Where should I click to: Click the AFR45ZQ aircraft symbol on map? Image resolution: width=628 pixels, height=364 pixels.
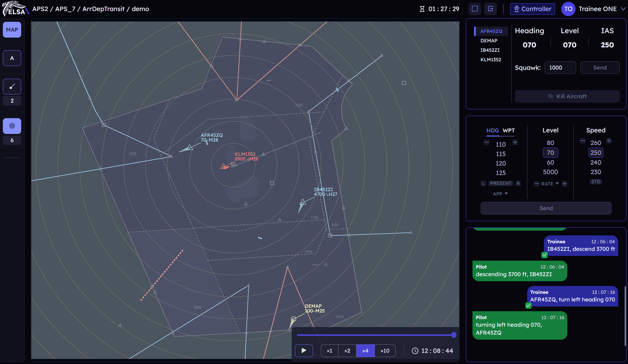[189, 148]
